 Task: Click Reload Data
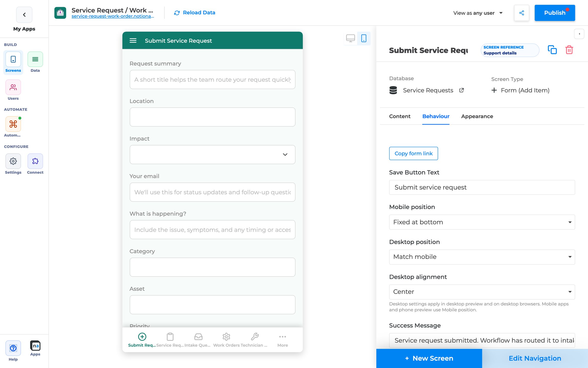tap(194, 13)
